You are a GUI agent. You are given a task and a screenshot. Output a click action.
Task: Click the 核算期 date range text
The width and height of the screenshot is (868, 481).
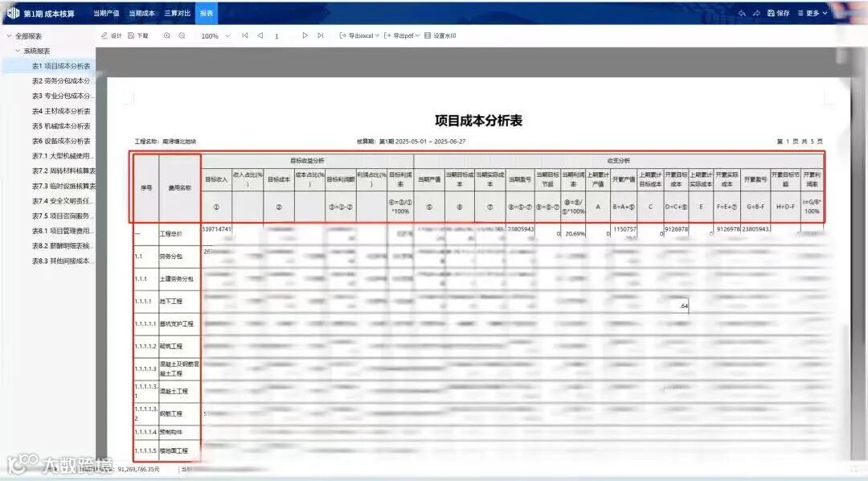tap(411, 142)
